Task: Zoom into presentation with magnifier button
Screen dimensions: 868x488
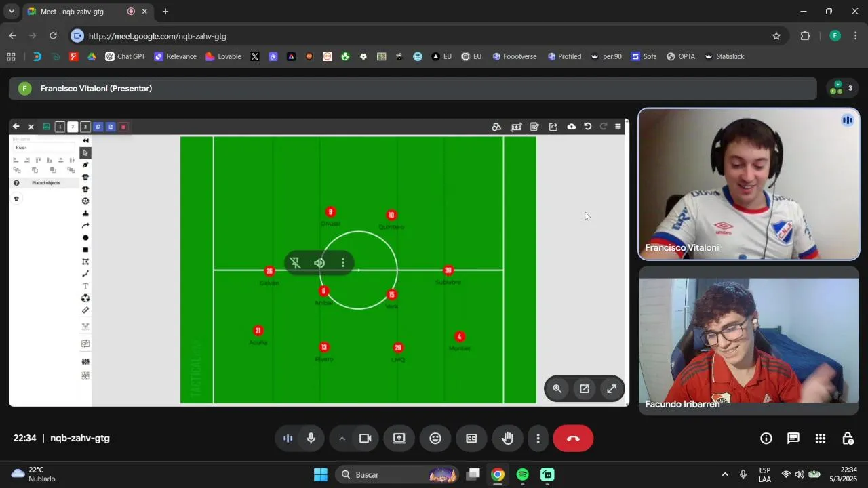Action: pyautogui.click(x=557, y=388)
